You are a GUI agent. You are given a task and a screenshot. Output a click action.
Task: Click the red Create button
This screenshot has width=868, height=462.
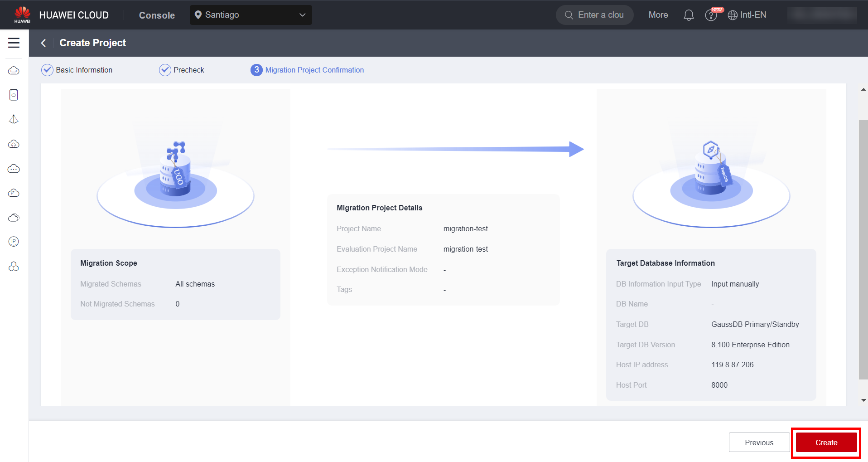point(826,443)
